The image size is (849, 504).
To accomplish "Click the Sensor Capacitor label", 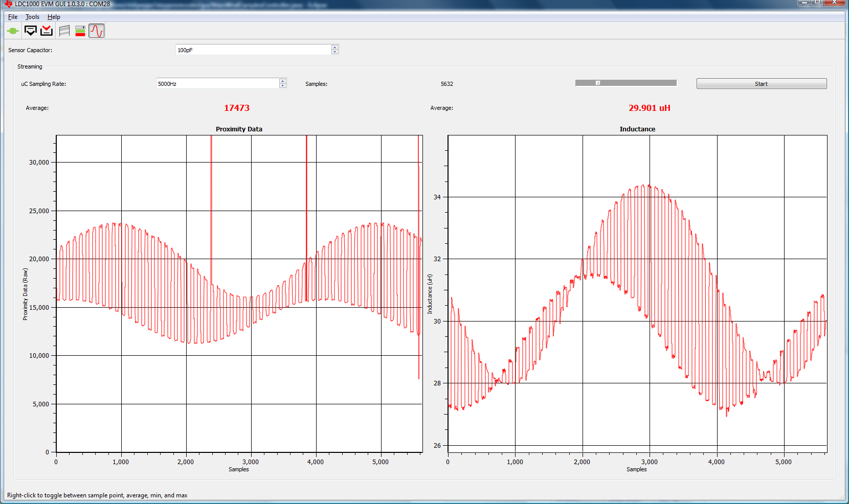I will tap(30, 50).
